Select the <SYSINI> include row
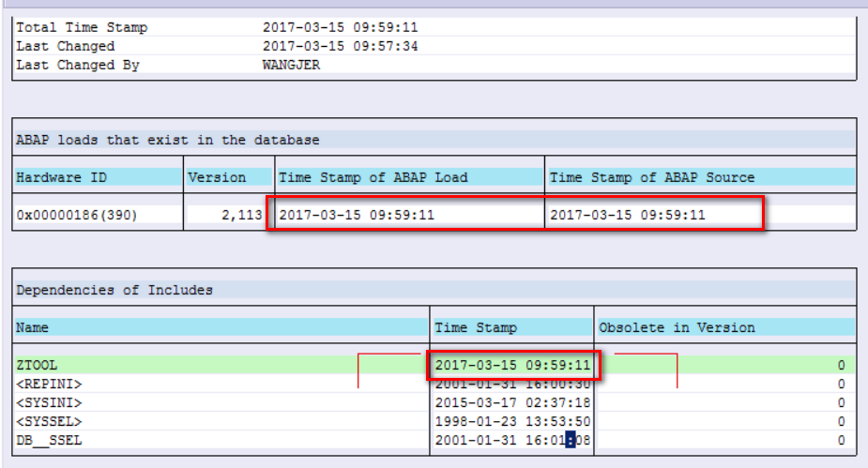Image resolution: width=868 pixels, height=468 pixels. pyautogui.click(x=434, y=402)
